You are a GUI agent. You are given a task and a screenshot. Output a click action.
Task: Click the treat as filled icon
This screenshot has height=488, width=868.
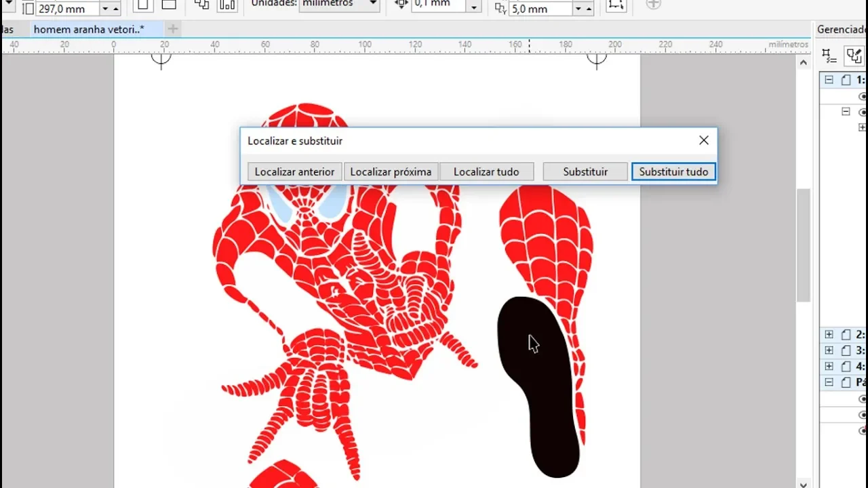(616, 5)
